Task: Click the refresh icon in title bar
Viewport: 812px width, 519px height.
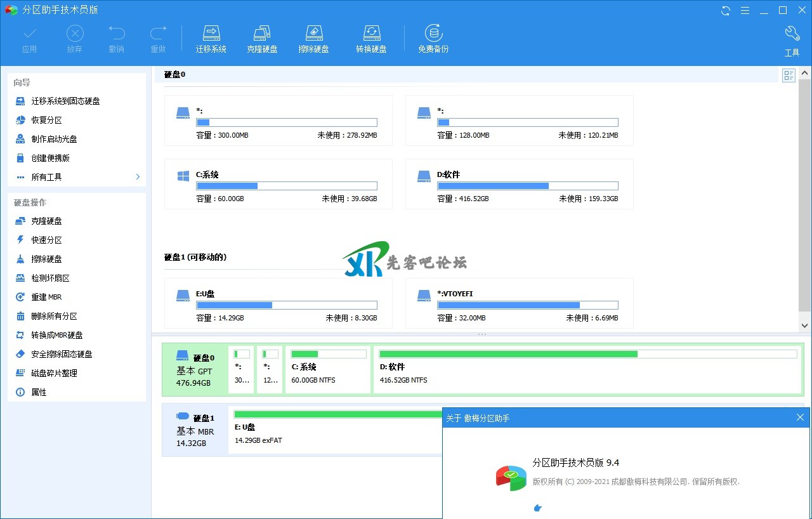Action: pyautogui.click(x=726, y=10)
